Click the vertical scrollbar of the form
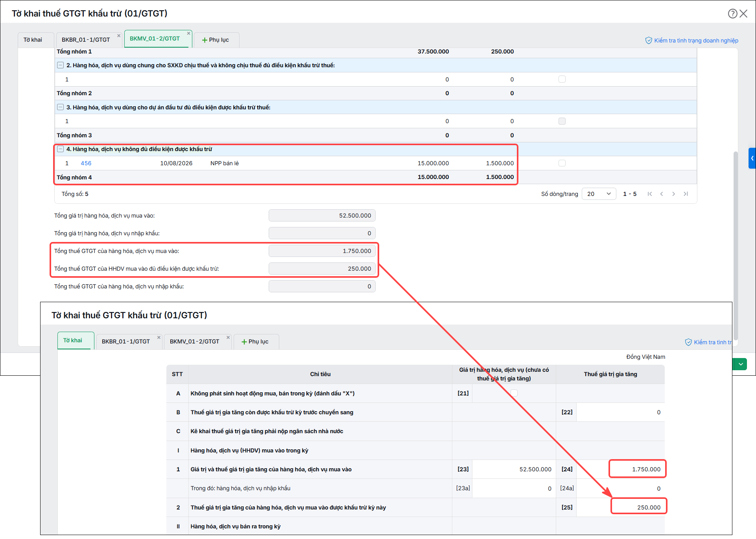 coord(735,244)
